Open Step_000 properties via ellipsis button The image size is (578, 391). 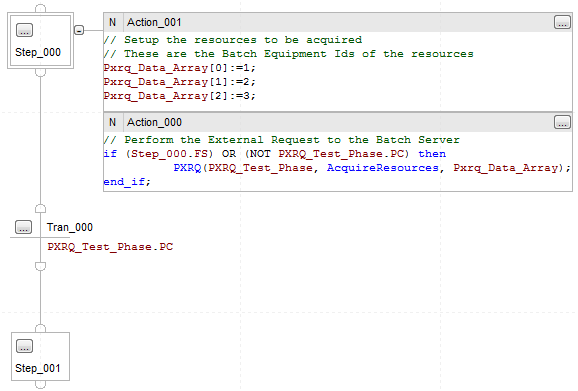[x=24, y=30]
